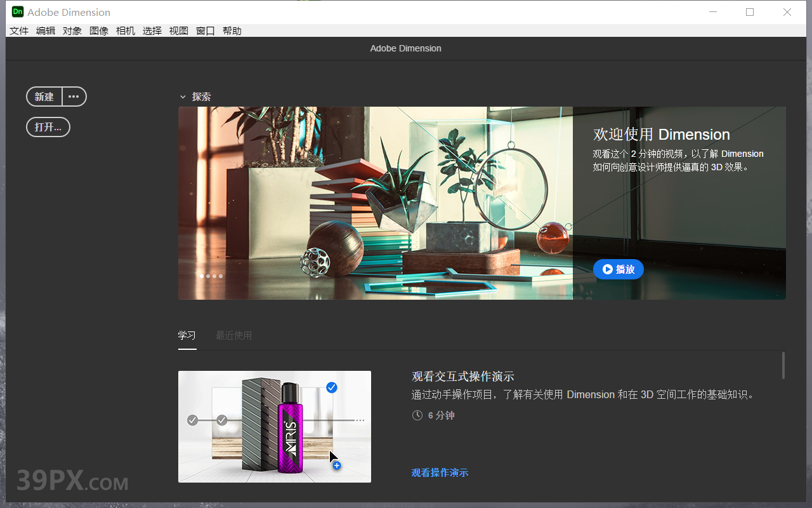
Task: Open the 窗口 menu
Action: [206, 30]
